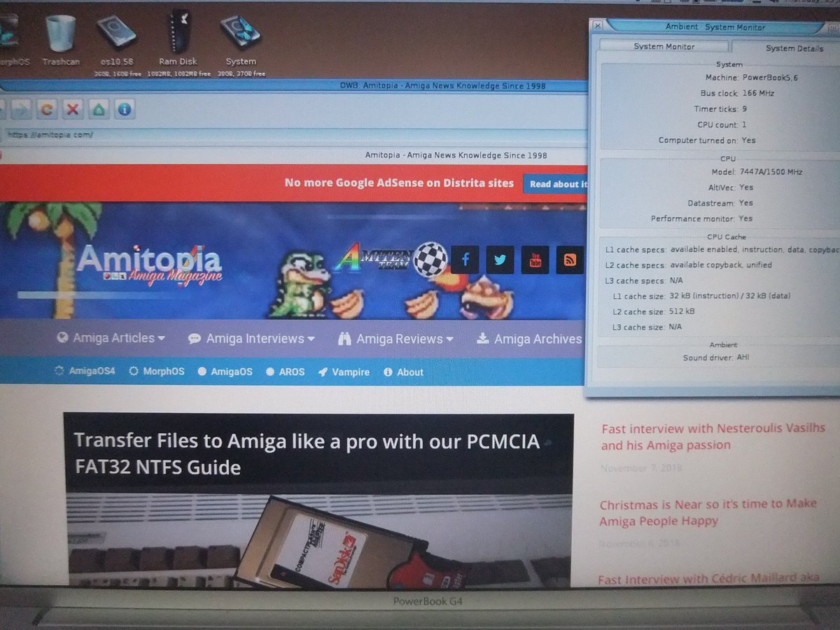Viewport: 840px width, 630px height.
Task: Click the 'Computer turned on: Yes' text
Action: [x=707, y=140]
